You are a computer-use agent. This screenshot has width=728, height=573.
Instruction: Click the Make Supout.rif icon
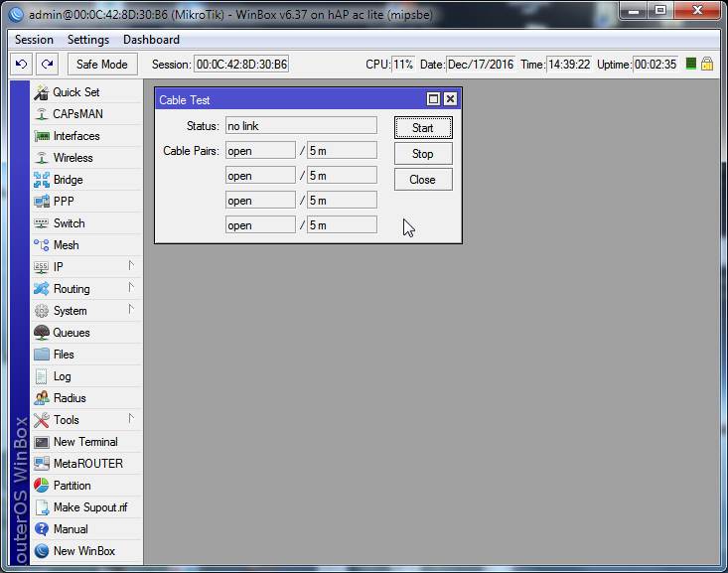tap(42, 507)
